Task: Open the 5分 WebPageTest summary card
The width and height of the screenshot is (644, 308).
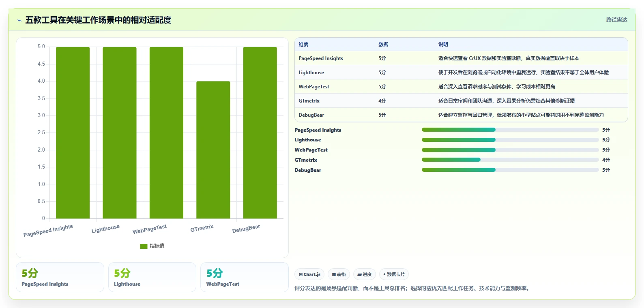Action: [x=245, y=277]
